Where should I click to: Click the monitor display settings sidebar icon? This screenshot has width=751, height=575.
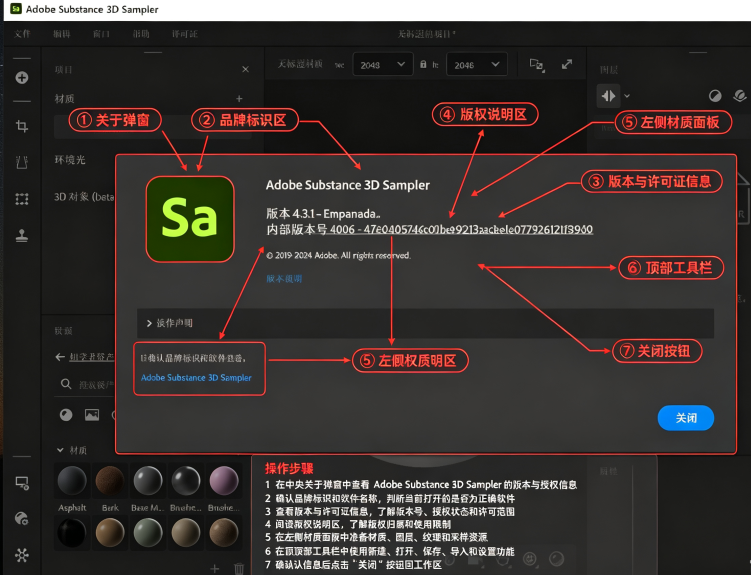click(22, 483)
